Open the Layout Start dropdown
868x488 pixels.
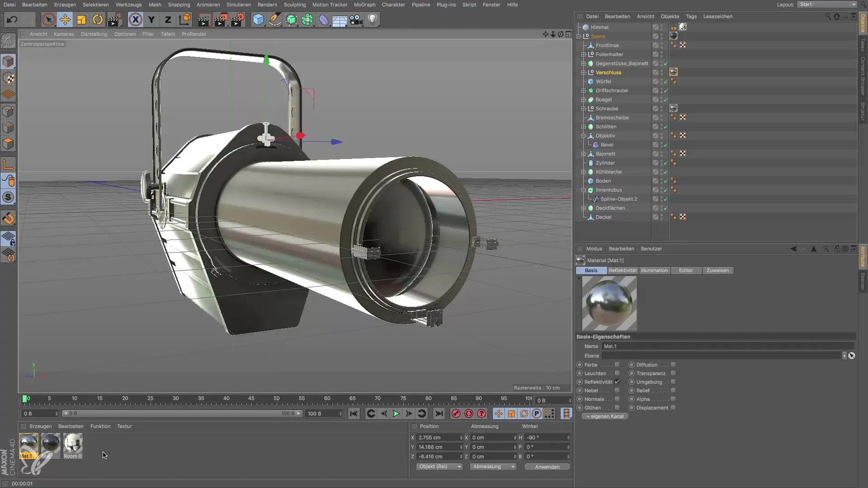(x=827, y=5)
